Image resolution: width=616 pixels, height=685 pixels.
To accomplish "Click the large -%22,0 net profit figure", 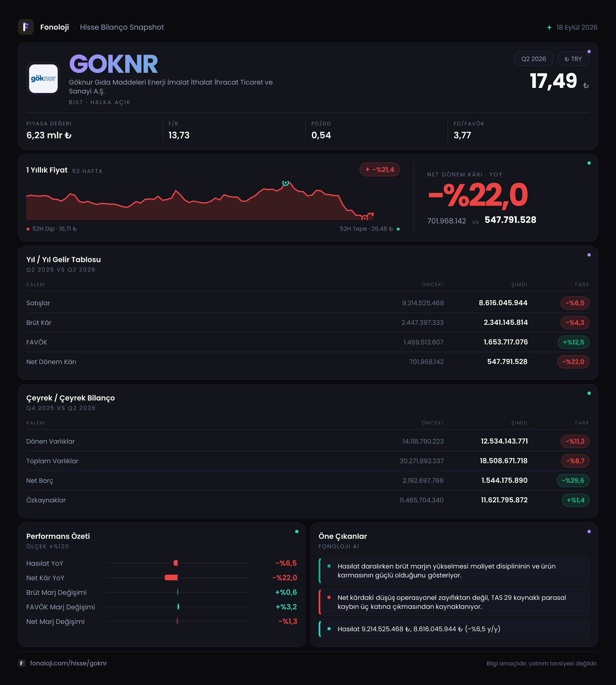I will [478, 195].
